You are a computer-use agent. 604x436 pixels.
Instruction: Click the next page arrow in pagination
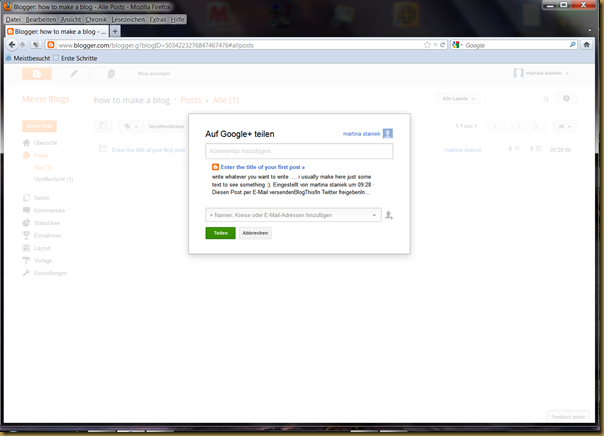[535, 126]
